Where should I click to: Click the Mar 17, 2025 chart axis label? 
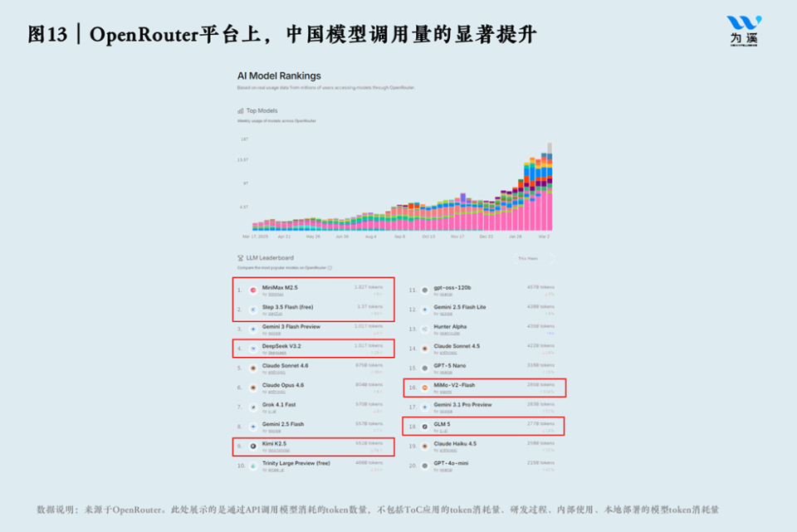[x=255, y=237]
